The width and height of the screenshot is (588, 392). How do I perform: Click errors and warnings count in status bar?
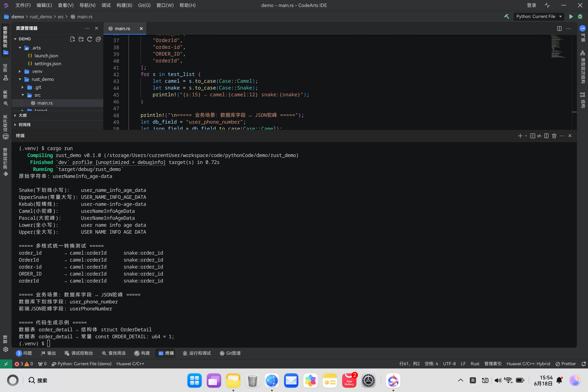[24, 364]
